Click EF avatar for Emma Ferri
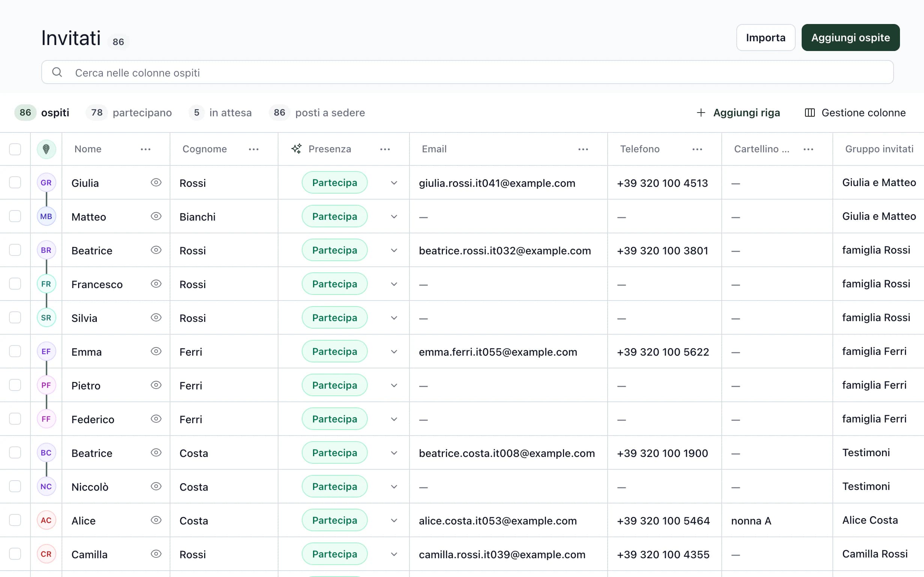The image size is (924, 577). (x=46, y=352)
